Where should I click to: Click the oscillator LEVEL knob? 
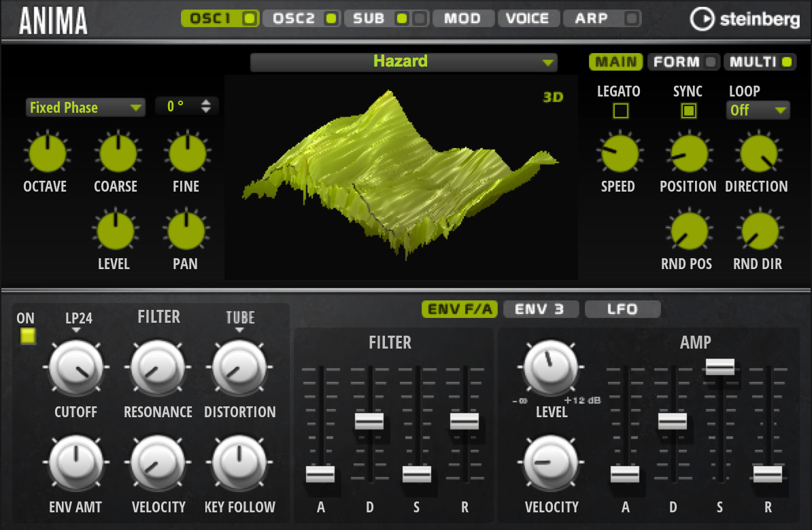[115, 231]
